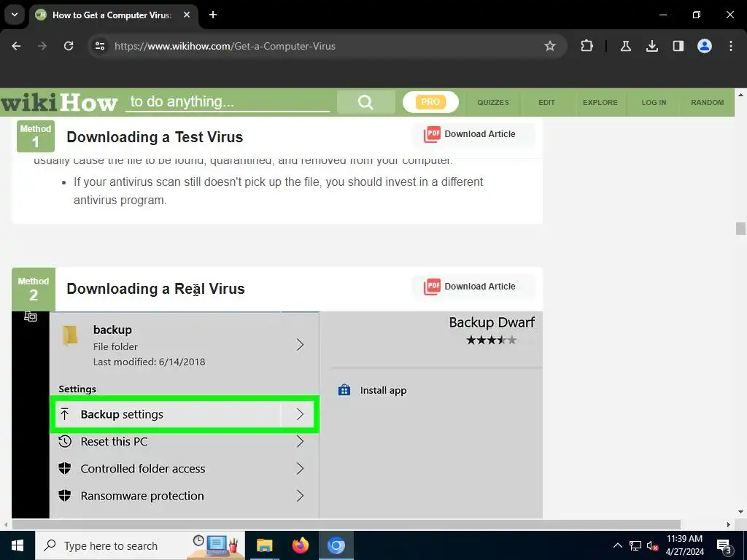This screenshot has height=560, width=747.
Task: Click the Method 2 green badge
Action: tap(34, 289)
